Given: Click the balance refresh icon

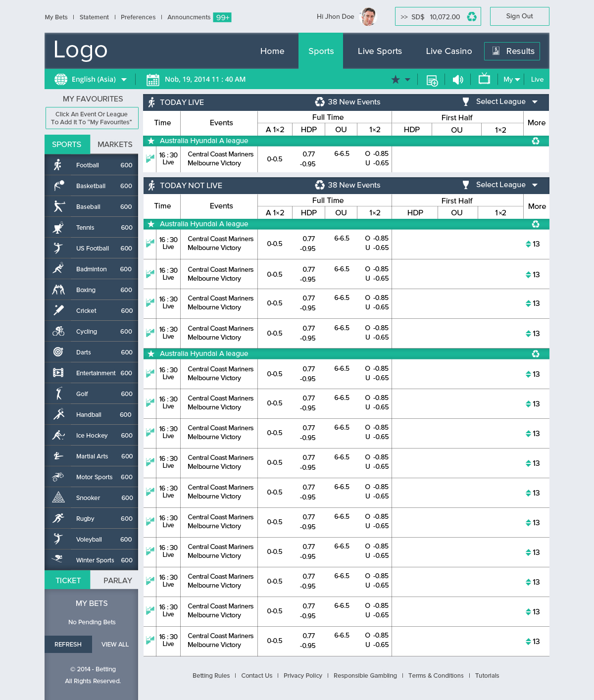Looking at the screenshot, I should click(472, 16).
